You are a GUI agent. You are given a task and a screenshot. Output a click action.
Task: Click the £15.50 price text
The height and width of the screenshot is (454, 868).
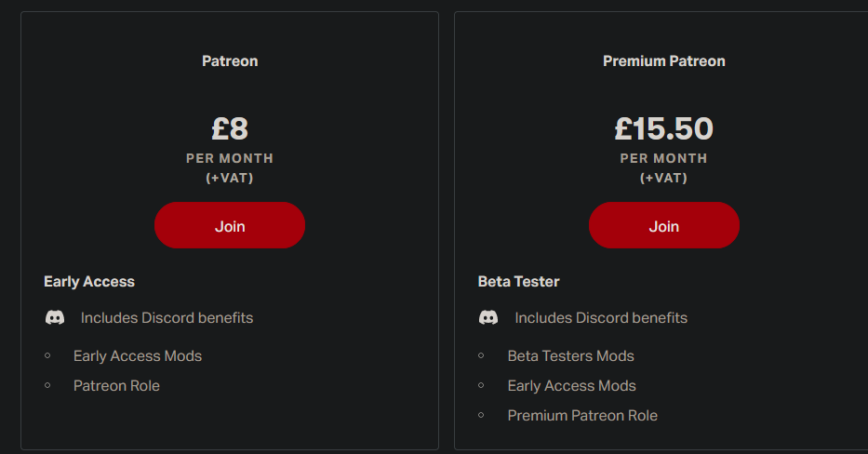pyautogui.click(x=663, y=127)
